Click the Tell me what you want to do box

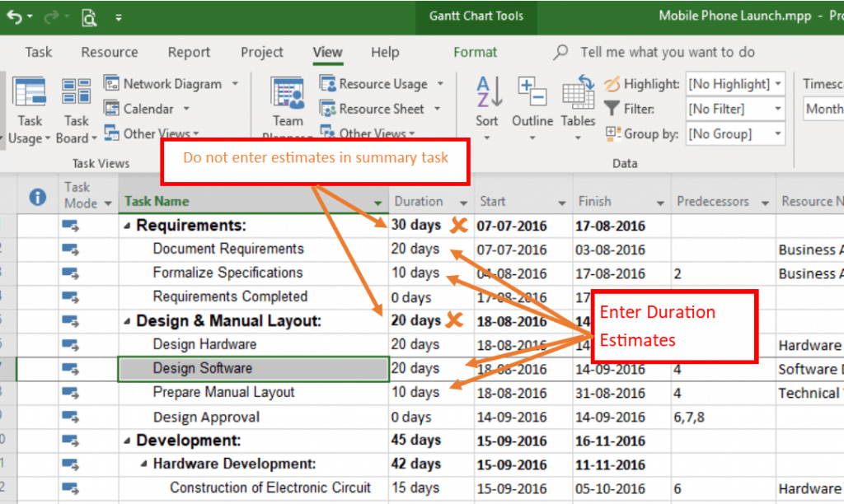[x=668, y=52]
